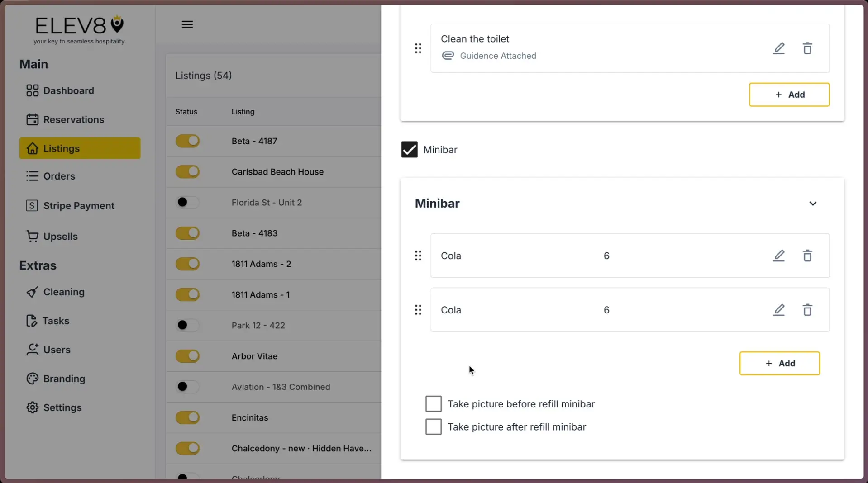The width and height of the screenshot is (868, 483).
Task: Delete the Clean the toilet task
Action: pyautogui.click(x=807, y=48)
